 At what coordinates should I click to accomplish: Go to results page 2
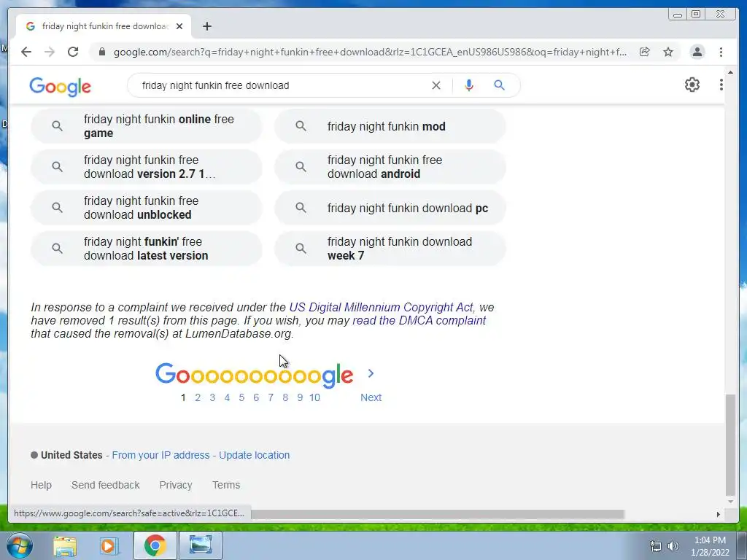point(198,397)
